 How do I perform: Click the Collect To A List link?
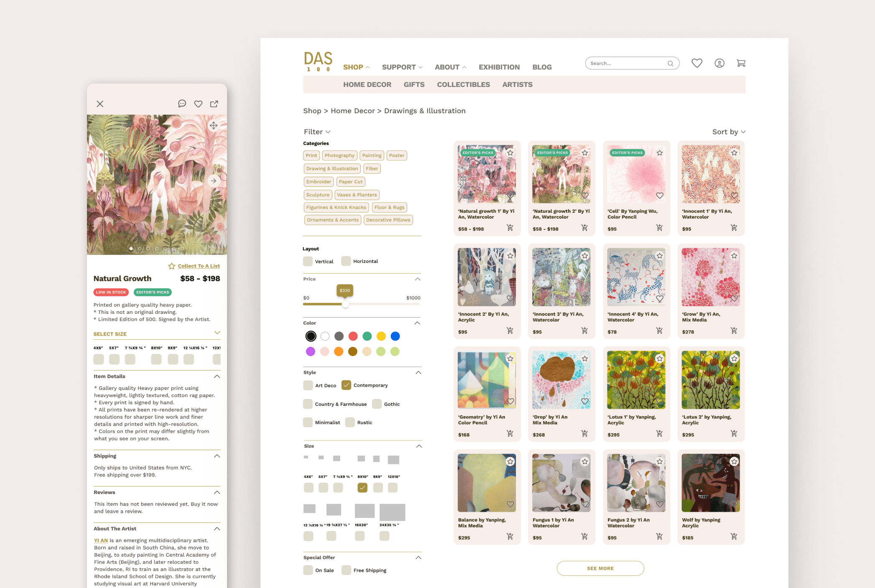198,266
